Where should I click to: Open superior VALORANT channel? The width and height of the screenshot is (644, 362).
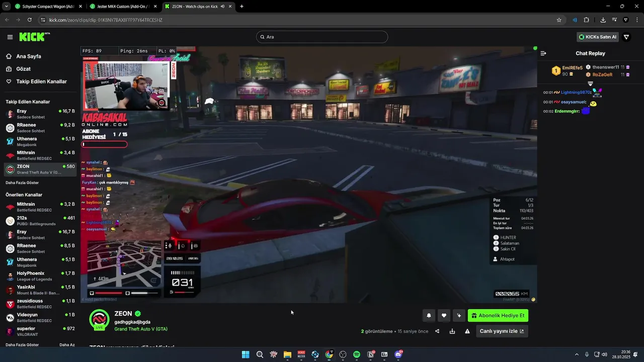tap(40, 332)
